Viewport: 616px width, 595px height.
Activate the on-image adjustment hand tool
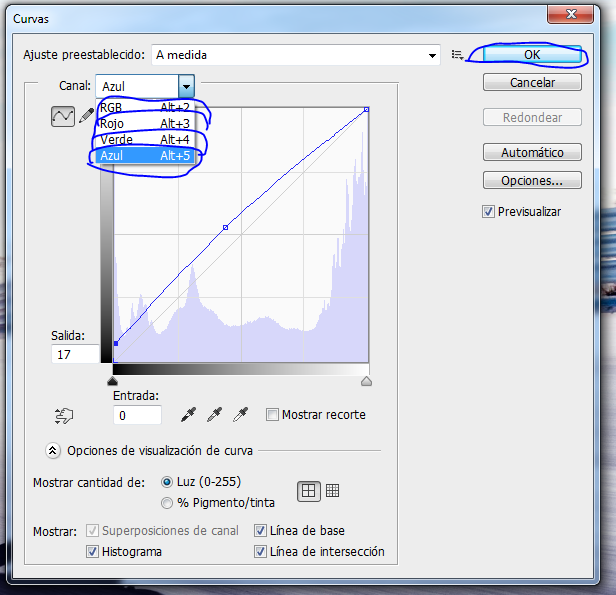(x=64, y=416)
